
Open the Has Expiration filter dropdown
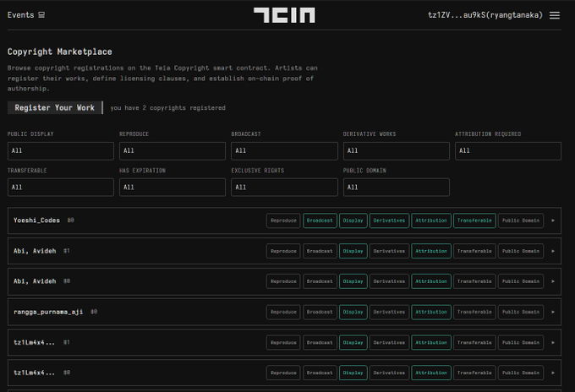click(172, 188)
